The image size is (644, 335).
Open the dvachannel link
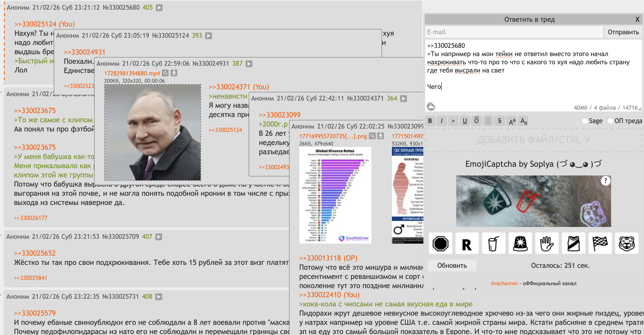[504, 283]
